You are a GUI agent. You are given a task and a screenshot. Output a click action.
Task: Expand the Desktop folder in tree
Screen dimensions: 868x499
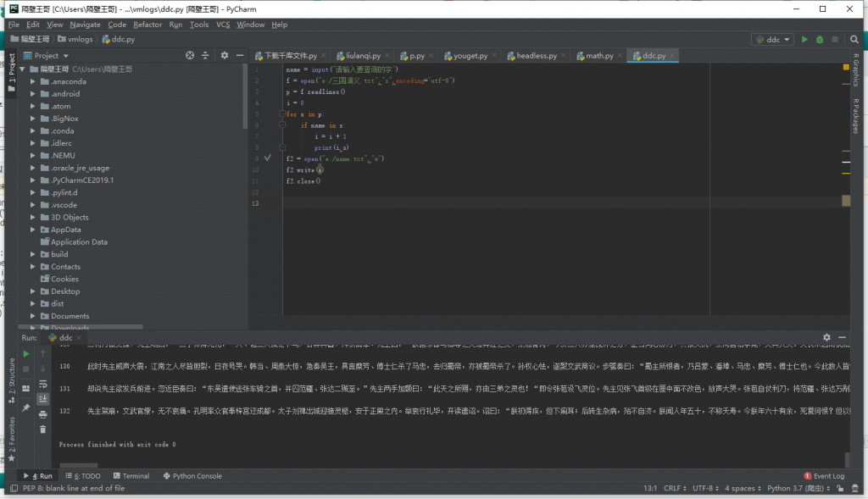33,291
